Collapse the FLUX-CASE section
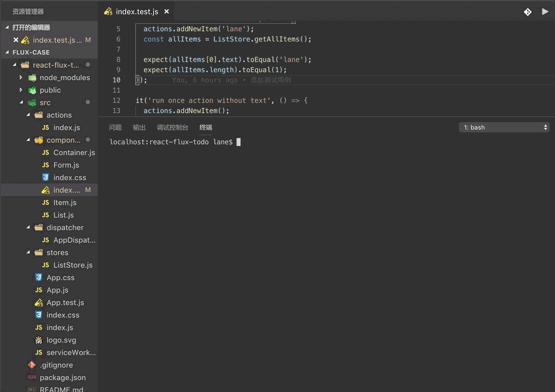555x392 pixels. (x=7, y=52)
